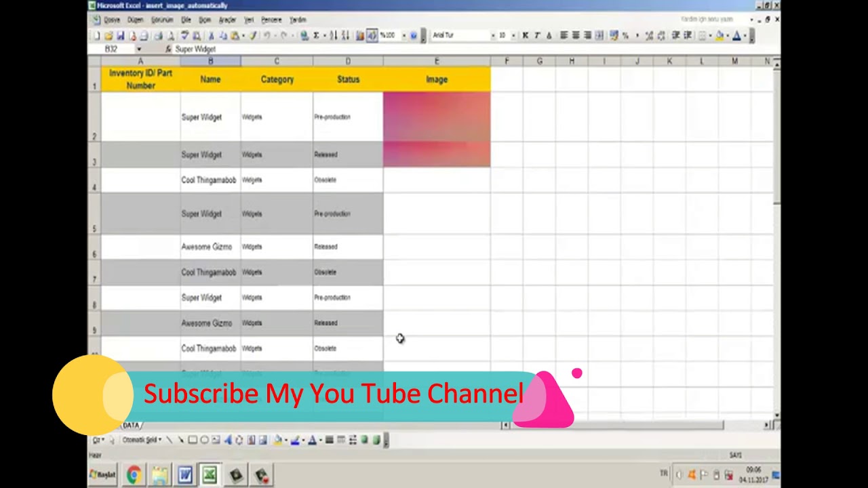This screenshot has width=868, height=488.
Task: Toggle the Drawing toolbar button
Action: click(x=371, y=35)
